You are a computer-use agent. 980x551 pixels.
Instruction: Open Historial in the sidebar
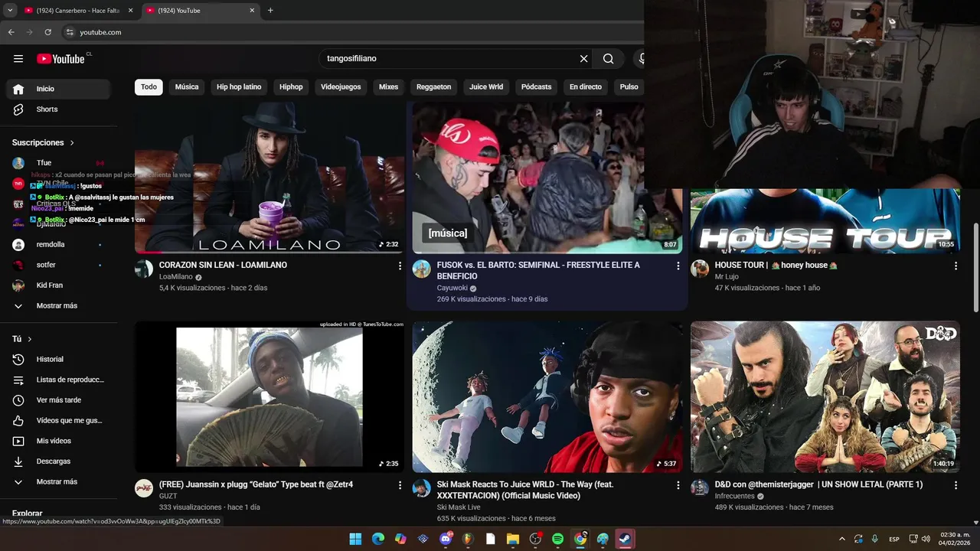pyautogui.click(x=58, y=359)
